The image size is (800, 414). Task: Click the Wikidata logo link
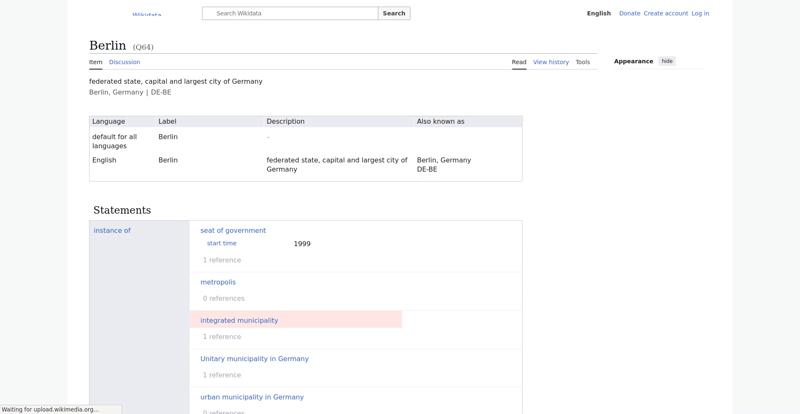[x=146, y=15]
